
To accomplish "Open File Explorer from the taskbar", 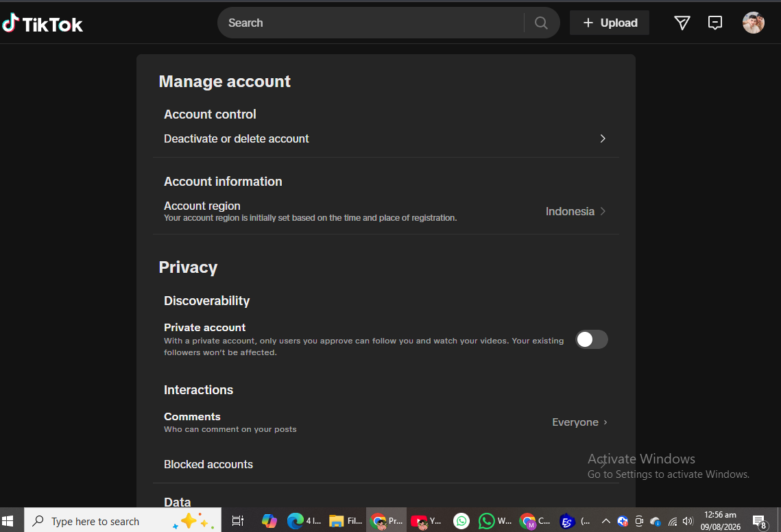I will pyautogui.click(x=346, y=521).
